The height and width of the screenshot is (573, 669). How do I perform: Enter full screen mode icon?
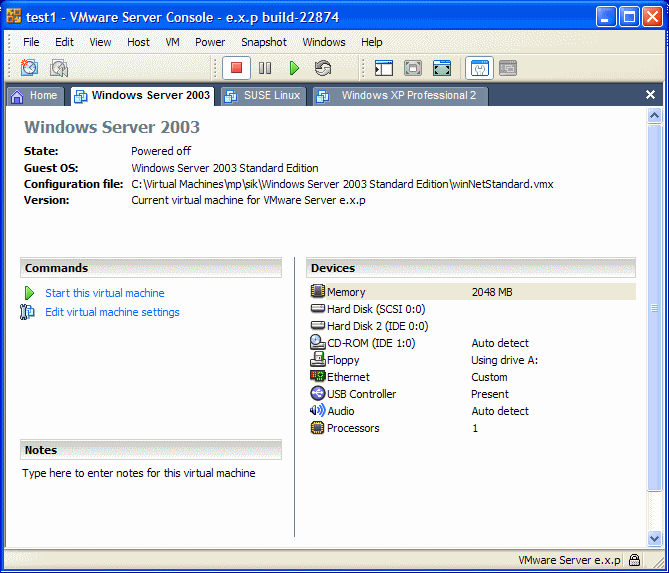(x=442, y=68)
